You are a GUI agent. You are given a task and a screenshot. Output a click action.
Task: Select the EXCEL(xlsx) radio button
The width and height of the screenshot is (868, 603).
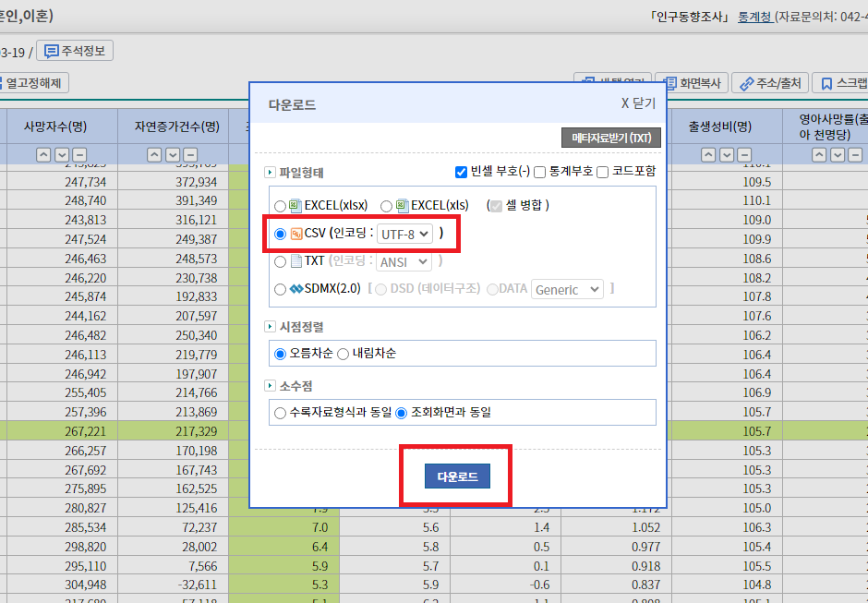280,207
